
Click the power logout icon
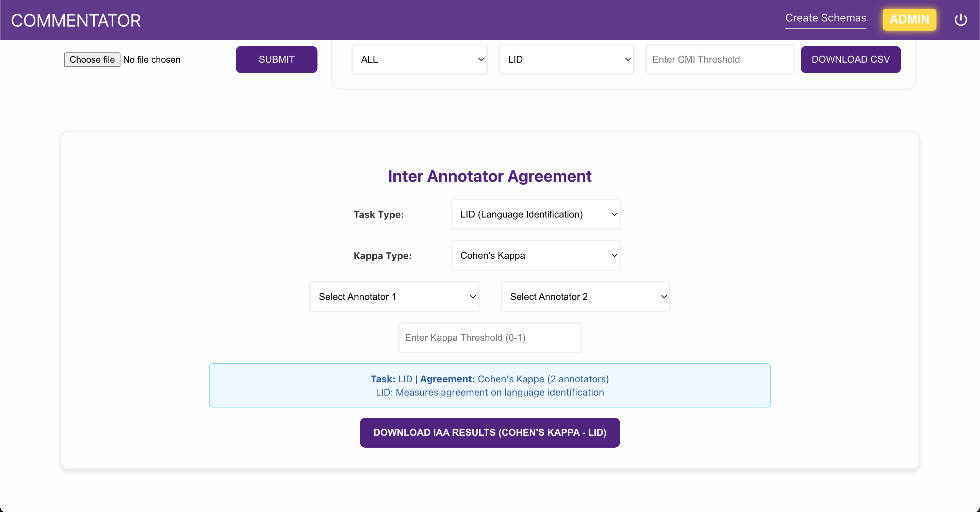(x=960, y=20)
